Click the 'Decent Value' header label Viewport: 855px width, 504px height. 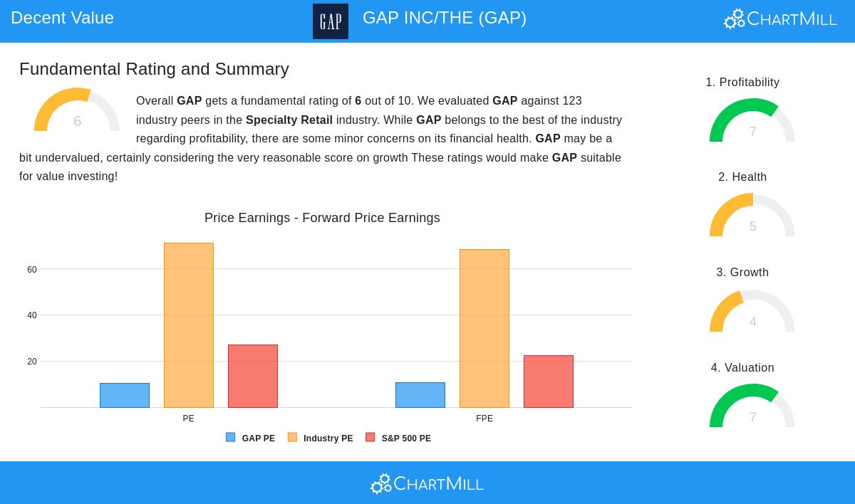(63, 18)
